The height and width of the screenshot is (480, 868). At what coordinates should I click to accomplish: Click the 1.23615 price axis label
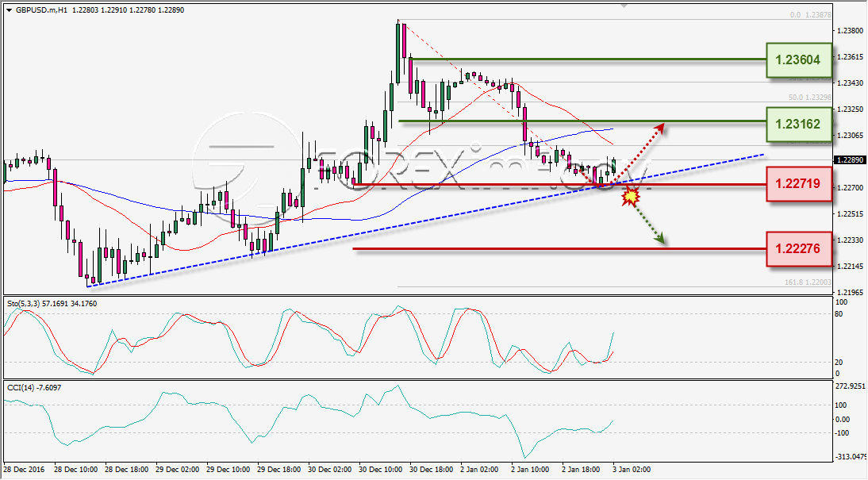pos(850,57)
